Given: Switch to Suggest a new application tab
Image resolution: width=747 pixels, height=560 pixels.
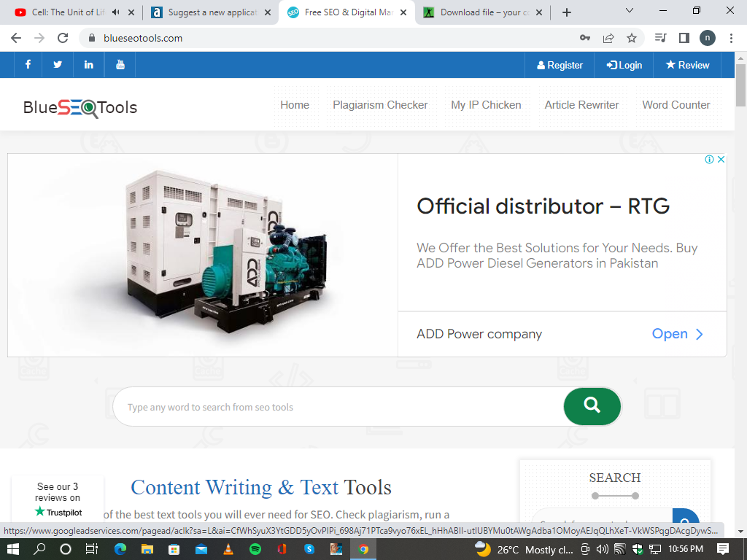Looking at the screenshot, I should pos(212,12).
